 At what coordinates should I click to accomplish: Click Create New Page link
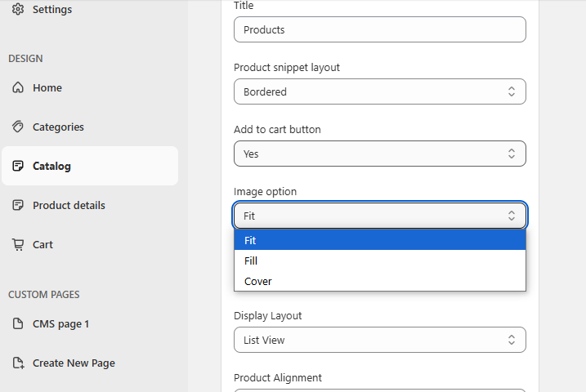pyautogui.click(x=90, y=363)
